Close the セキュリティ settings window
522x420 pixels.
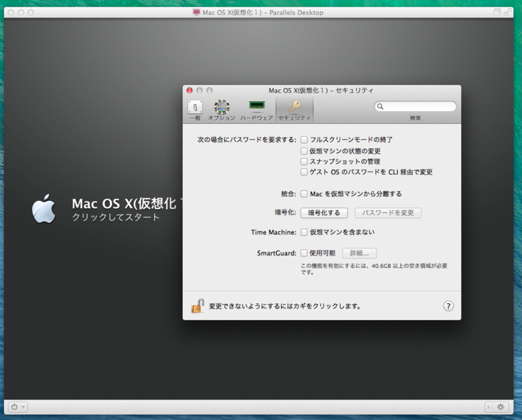[x=189, y=90]
